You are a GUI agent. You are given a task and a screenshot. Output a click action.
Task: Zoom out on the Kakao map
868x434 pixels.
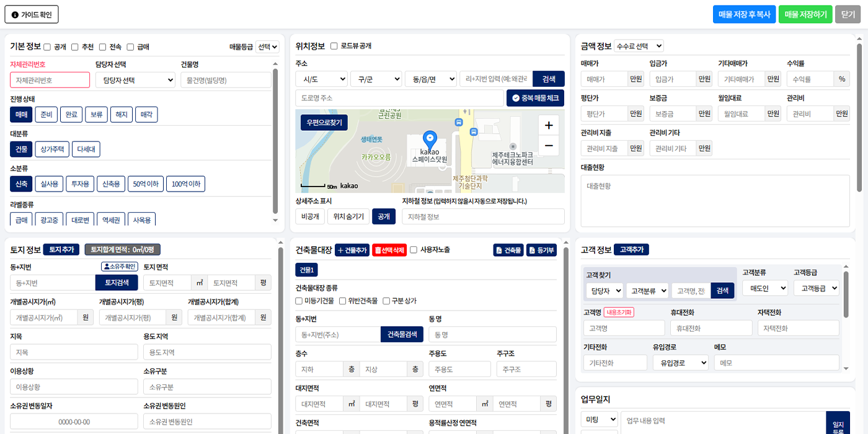pyautogui.click(x=548, y=146)
